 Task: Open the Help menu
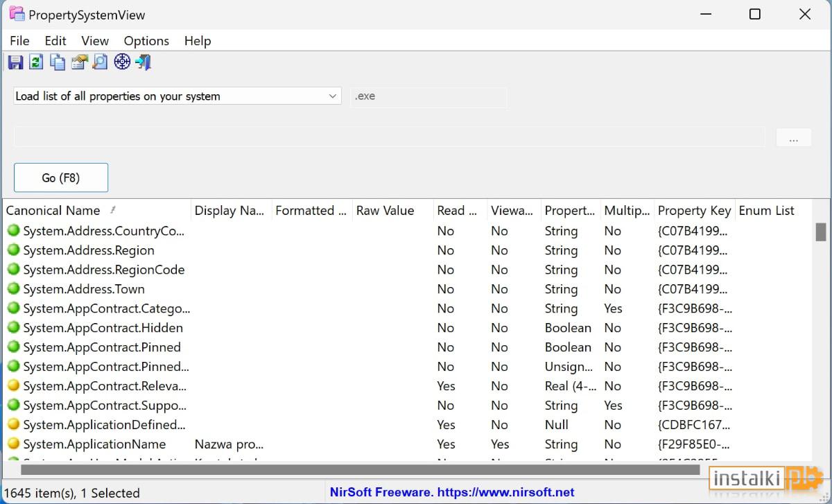[x=198, y=41]
